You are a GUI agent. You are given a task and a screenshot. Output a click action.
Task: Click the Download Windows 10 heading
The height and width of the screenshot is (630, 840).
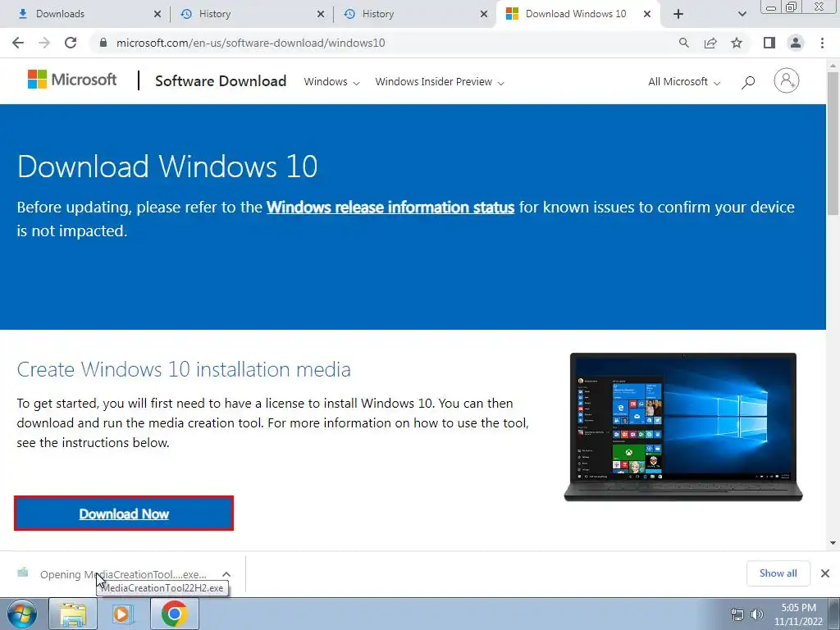167,166
